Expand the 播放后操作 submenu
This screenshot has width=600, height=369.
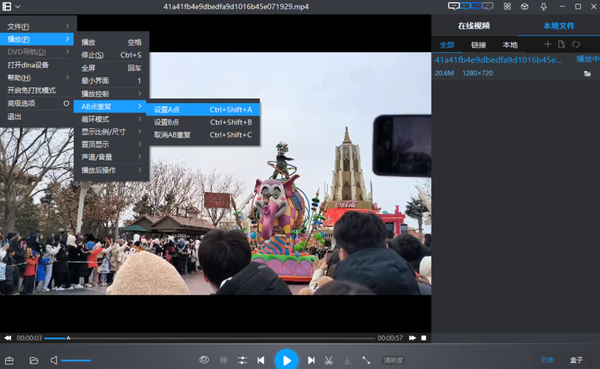pyautogui.click(x=111, y=170)
